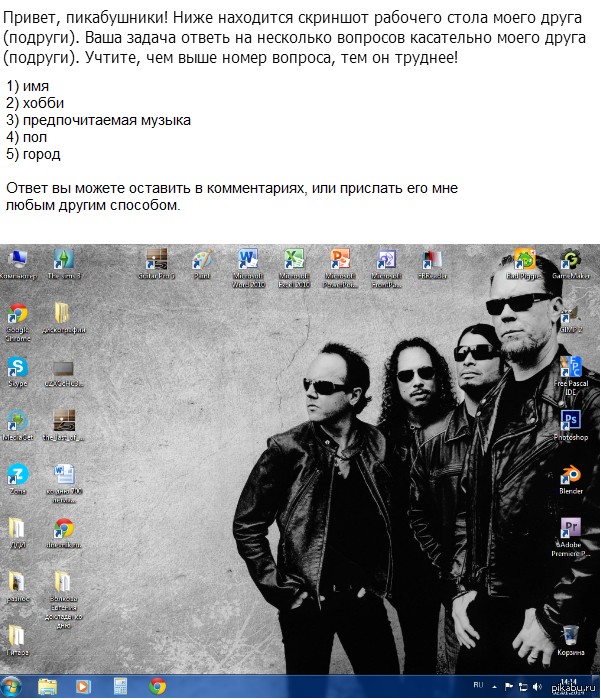This screenshot has width=601, height=699.
Task: Open Blender desktop shortcut
Action: [x=571, y=476]
